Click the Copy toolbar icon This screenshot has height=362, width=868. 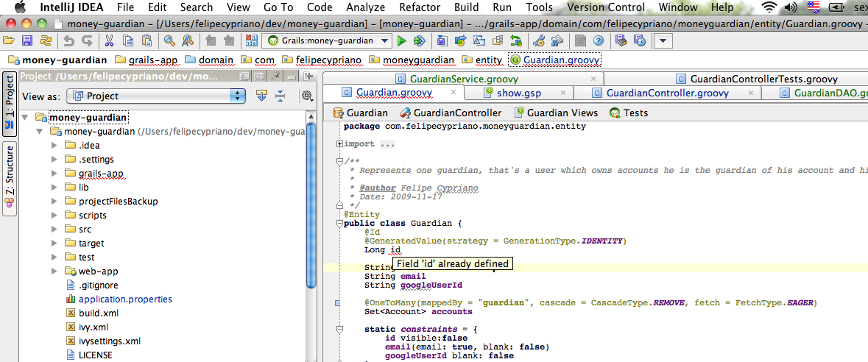128,40
